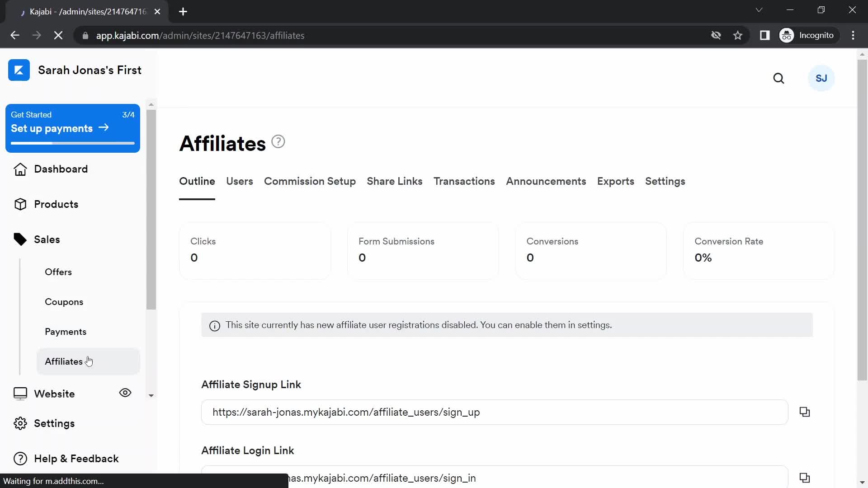The width and height of the screenshot is (868, 488).
Task: Click the Clicks stat card
Action: coord(255,251)
